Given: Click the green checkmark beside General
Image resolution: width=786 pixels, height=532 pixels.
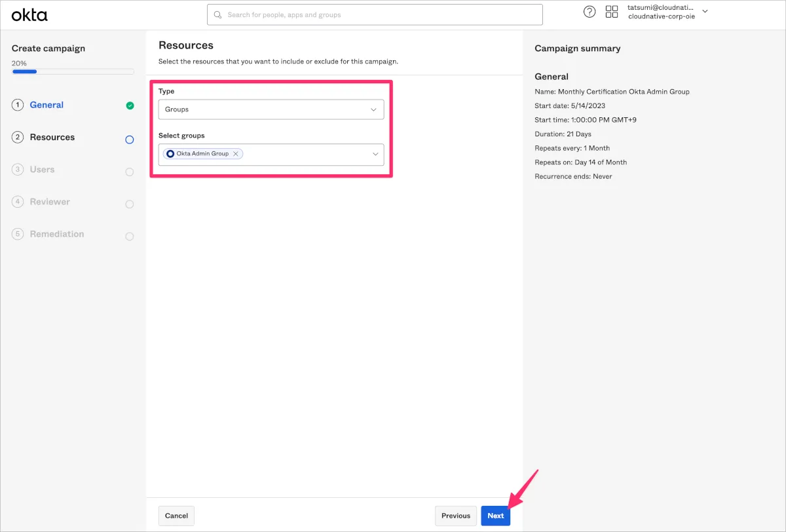Looking at the screenshot, I should point(130,105).
